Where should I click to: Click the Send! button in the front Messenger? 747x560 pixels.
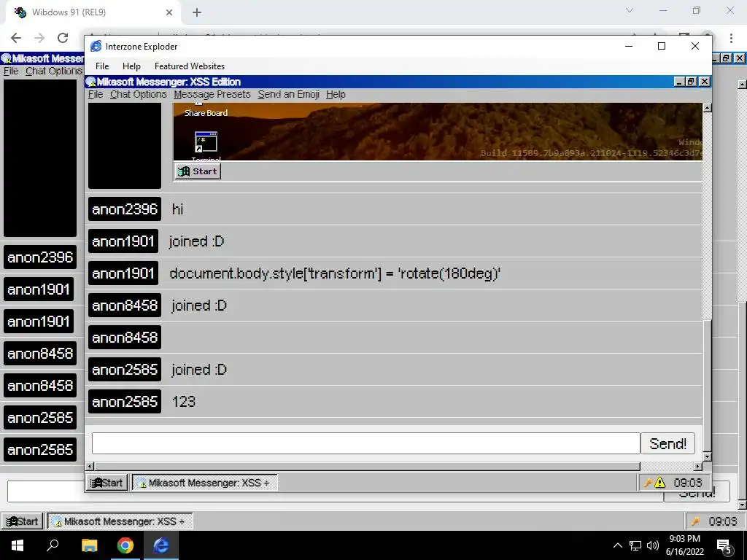tap(668, 444)
